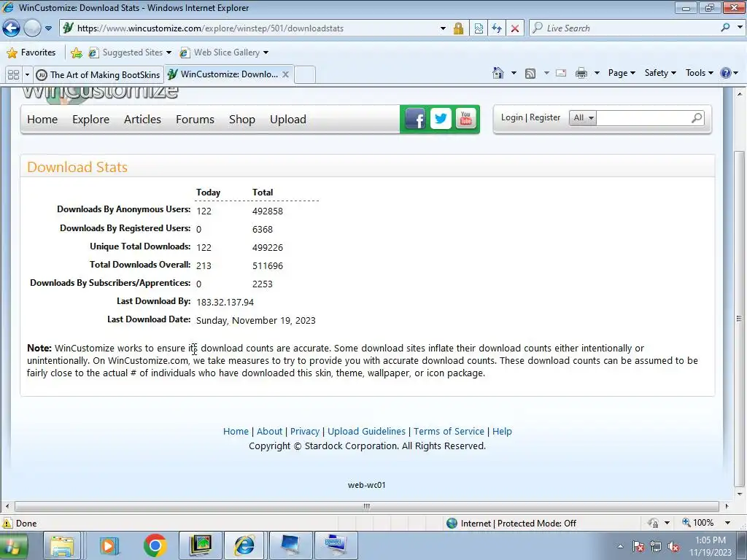Open the footer Terms of Service link
747x560 pixels.
point(449,432)
